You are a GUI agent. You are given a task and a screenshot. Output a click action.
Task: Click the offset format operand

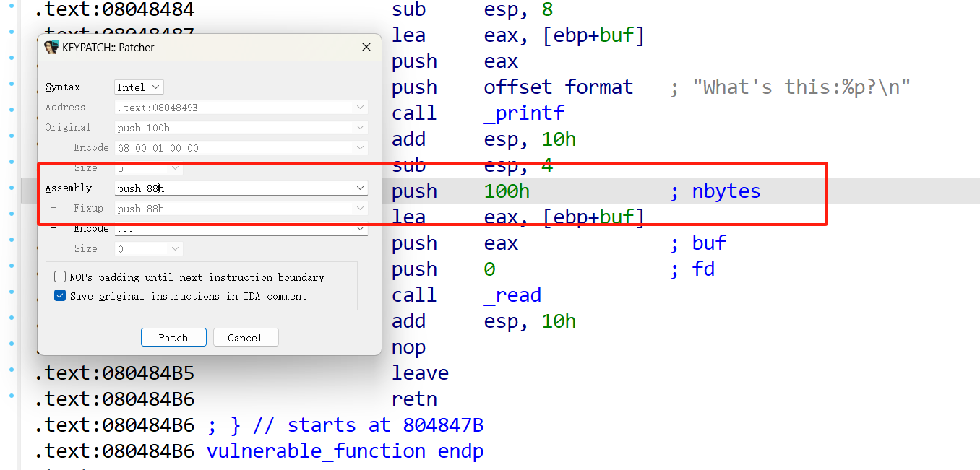coord(558,87)
